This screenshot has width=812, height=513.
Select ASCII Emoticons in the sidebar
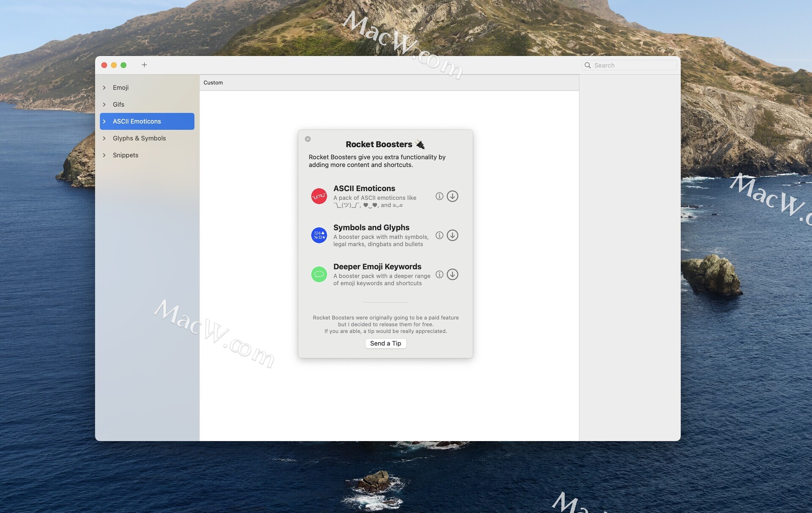click(x=137, y=121)
